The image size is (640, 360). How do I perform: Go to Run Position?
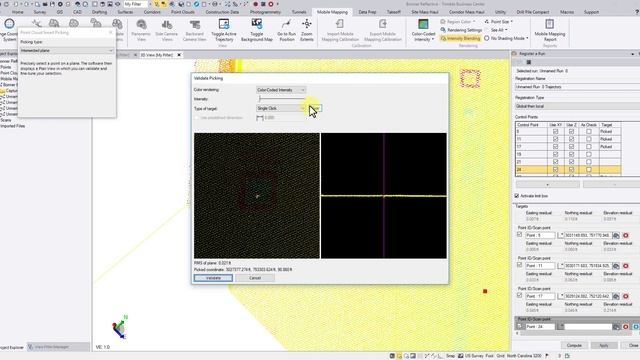[287, 30]
